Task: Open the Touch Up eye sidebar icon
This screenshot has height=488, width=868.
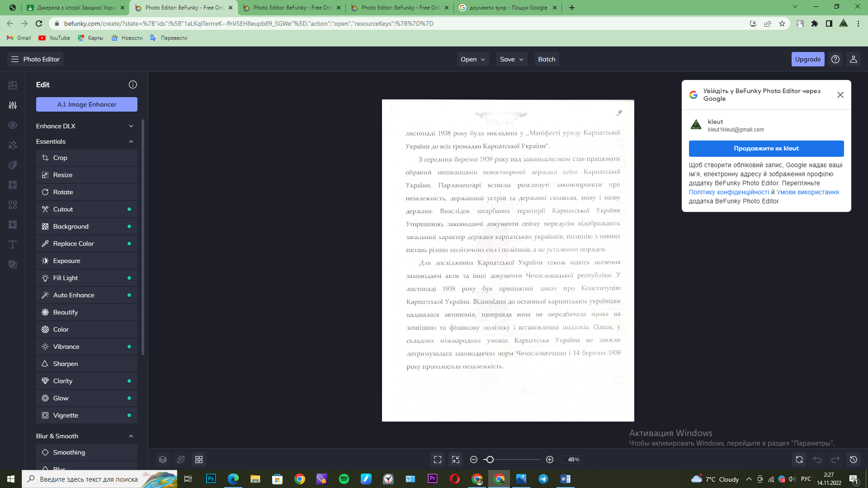Action: 13,125
